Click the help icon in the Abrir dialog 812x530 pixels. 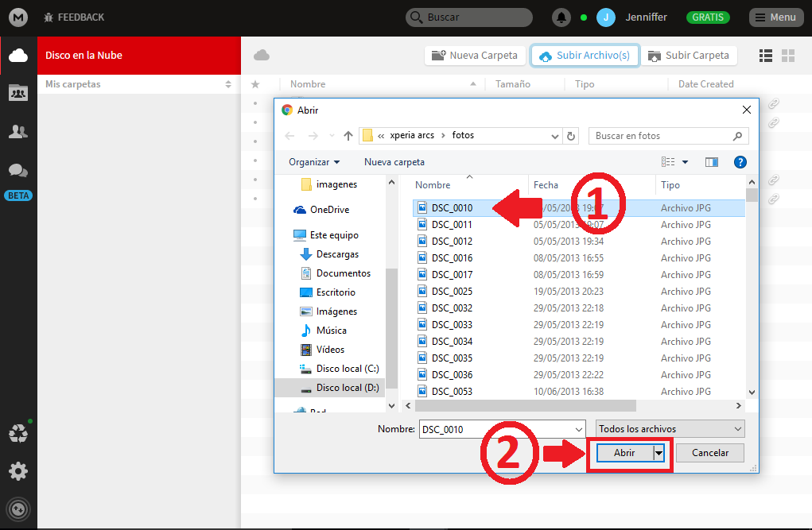click(x=740, y=162)
